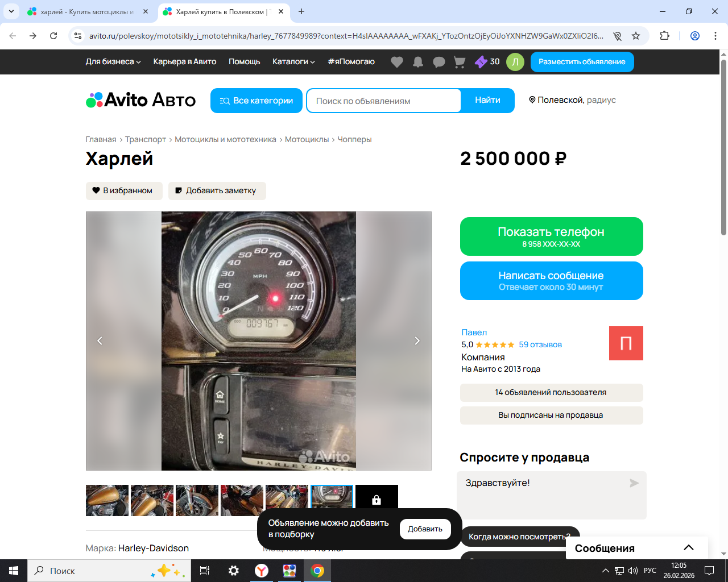Viewport: 728px width, 582px height.
Task: Open tab search dropdown arrow
Action: pos(11,11)
